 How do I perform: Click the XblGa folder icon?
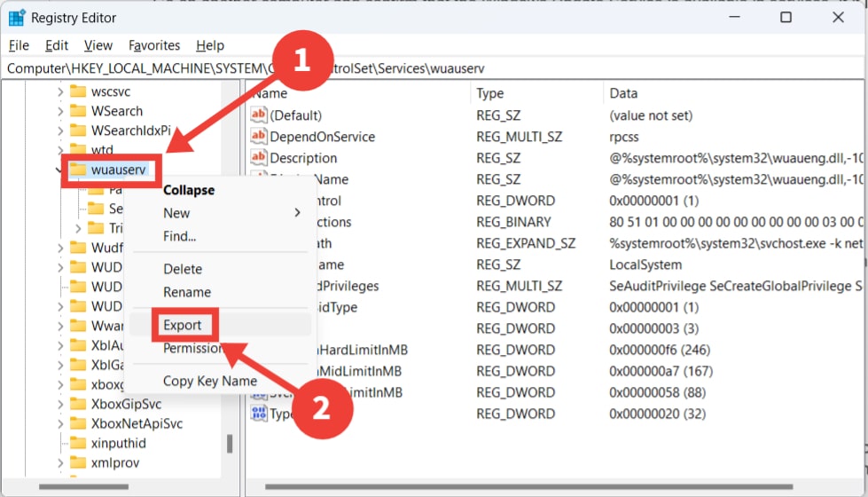click(x=78, y=365)
